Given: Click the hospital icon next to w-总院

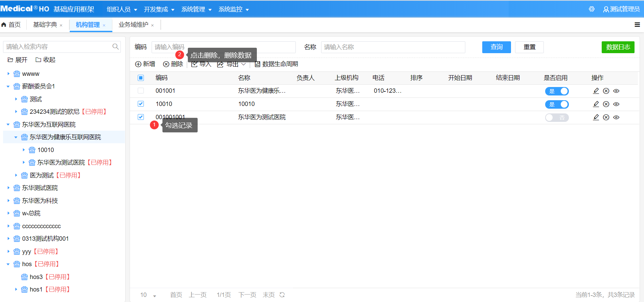Looking at the screenshot, I should point(17,213).
